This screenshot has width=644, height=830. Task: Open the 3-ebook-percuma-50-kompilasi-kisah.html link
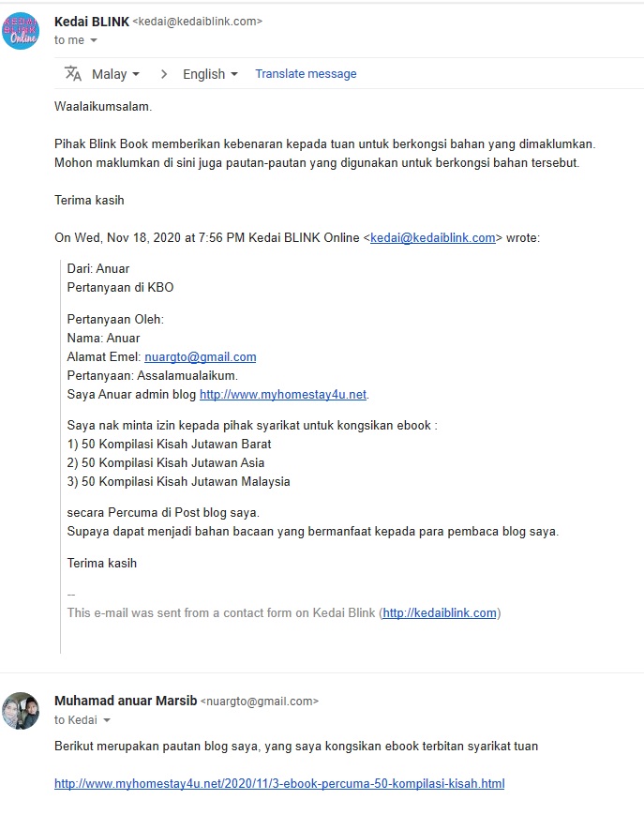(279, 783)
